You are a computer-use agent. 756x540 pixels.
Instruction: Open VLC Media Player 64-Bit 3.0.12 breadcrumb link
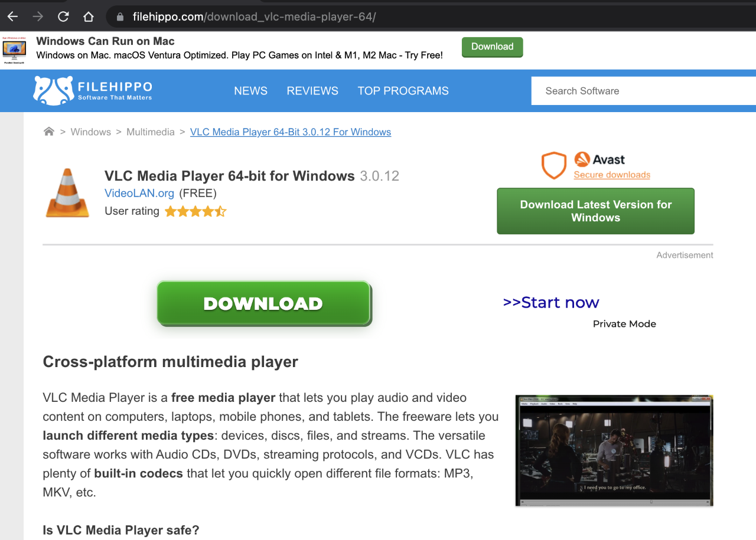[291, 132]
